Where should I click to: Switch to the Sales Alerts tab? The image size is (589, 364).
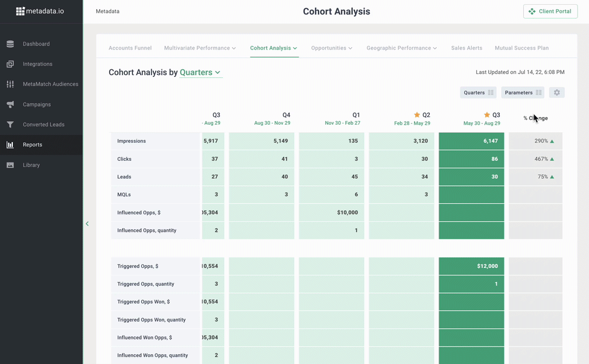pyautogui.click(x=467, y=48)
